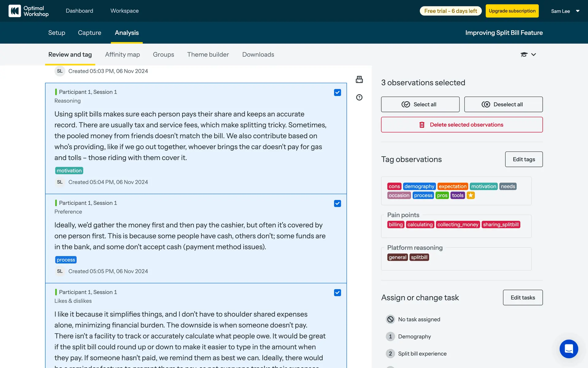588x368 pixels.
Task: Click the Optimal Workshop logo icon
Action: coord(15,11)
